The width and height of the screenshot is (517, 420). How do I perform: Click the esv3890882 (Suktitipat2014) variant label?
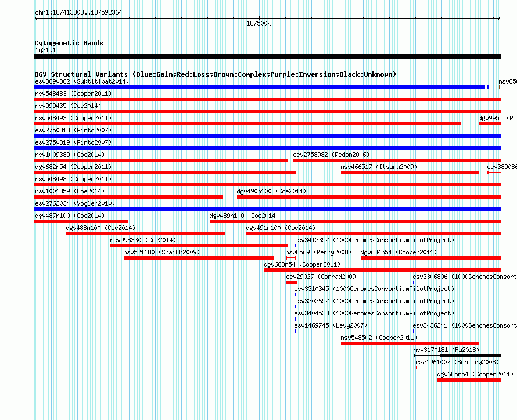pos(82,81)
